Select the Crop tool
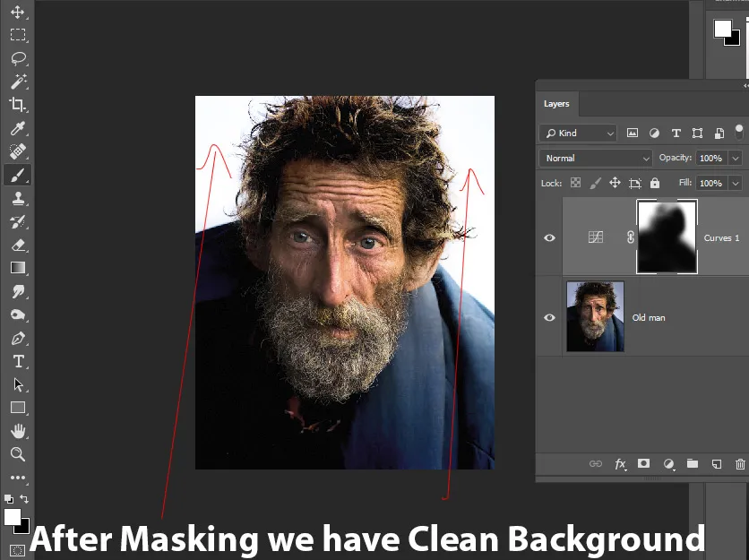Viewport: 749px width, 560px height. point(18,105)
